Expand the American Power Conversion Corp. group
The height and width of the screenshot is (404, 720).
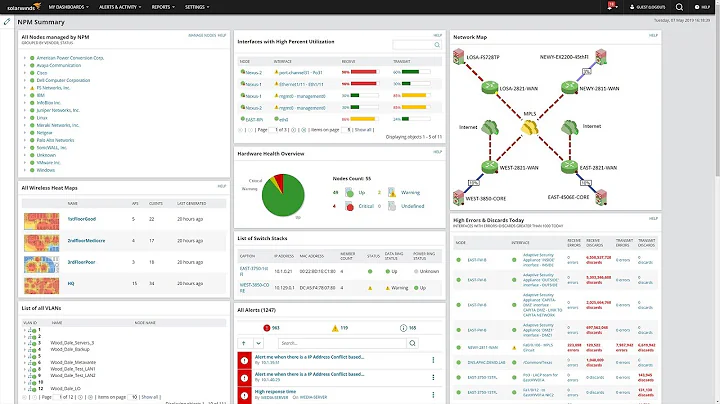pyautogui.click(x=25, y=58)
